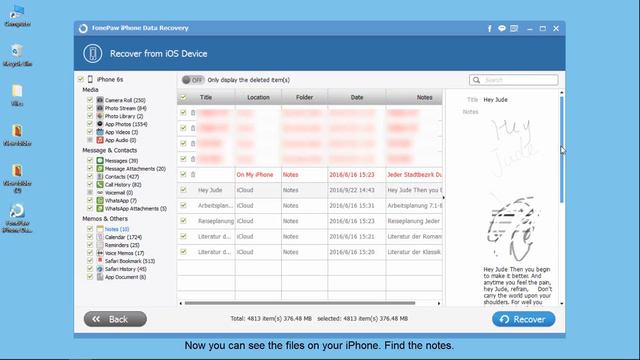The width and height of the screenshot is (640, 360).
Task: Sort by the Title column header
Action: [206, 97]
